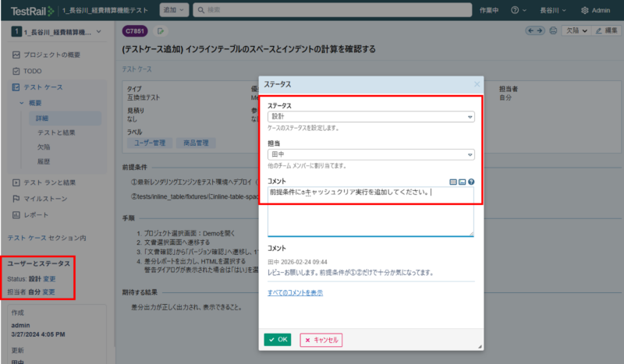Open 欠陥 in sidebar submenu

point(44,147)
